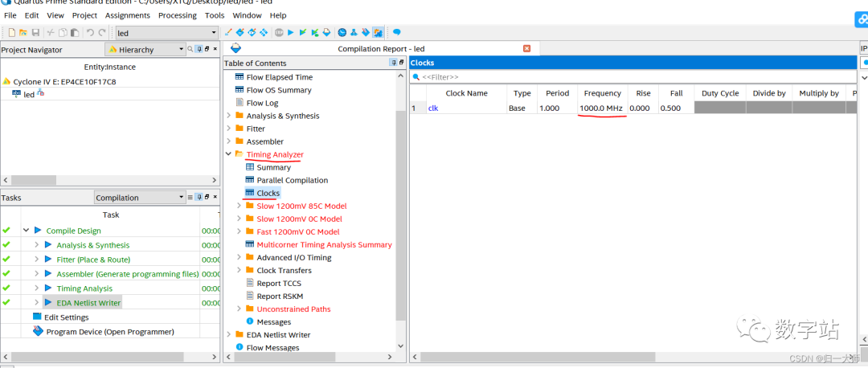Start Compilation with the blue play icon
Viewport: 868px width, 368px height.
(x=291, y=33)
